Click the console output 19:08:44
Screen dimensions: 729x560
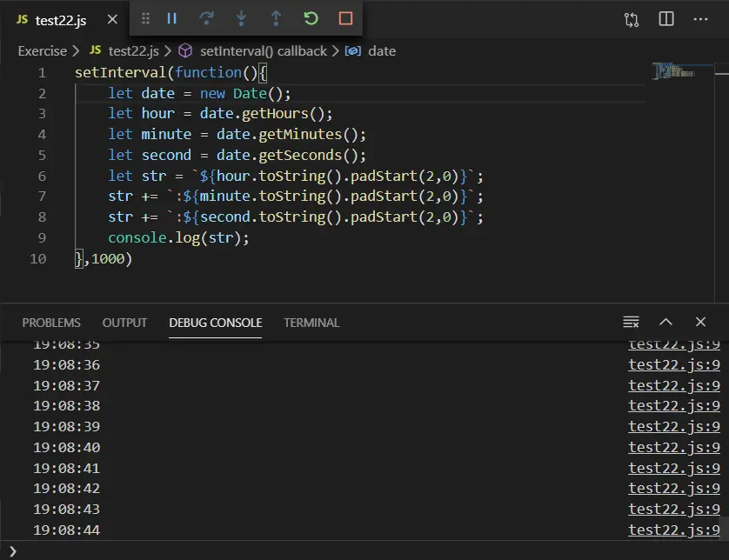tap(66, 530)
